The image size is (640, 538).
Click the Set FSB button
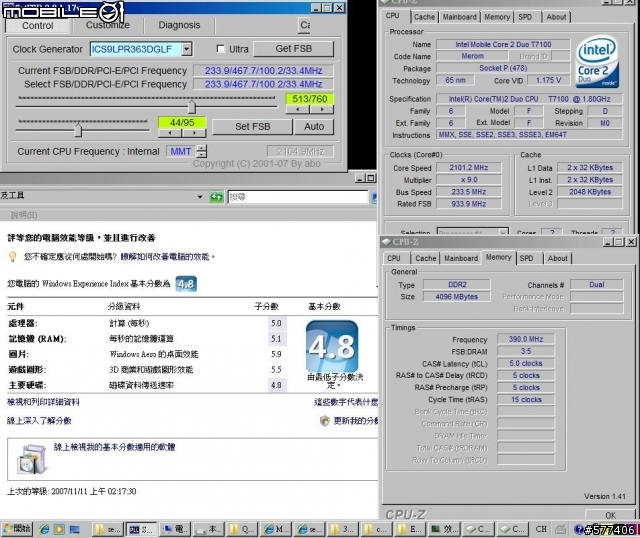pyautogui.click(x=252, y=127)
